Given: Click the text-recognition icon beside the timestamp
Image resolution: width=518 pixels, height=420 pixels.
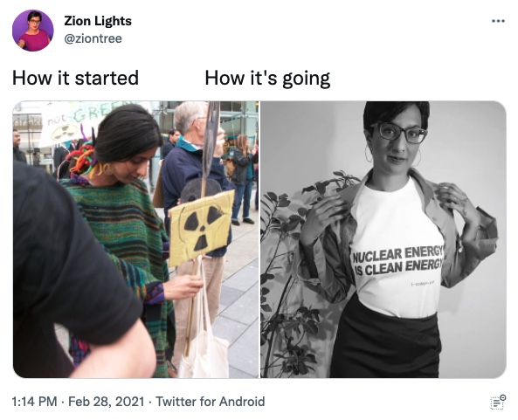Looking at the screenshot, I should (498, 402).
